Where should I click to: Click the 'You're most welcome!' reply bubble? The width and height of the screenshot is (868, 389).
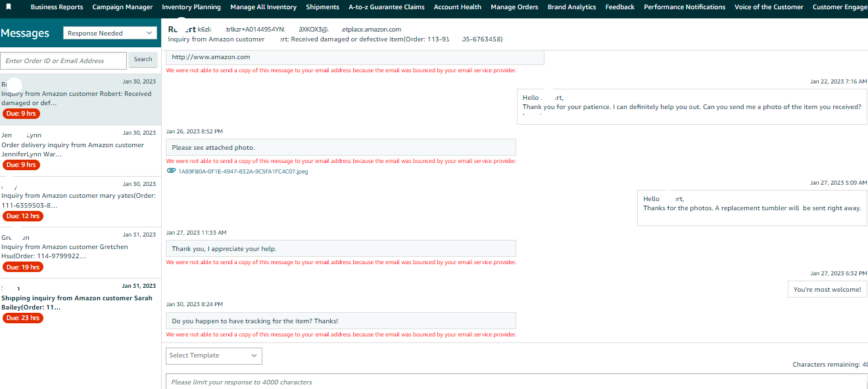point(827,289)
